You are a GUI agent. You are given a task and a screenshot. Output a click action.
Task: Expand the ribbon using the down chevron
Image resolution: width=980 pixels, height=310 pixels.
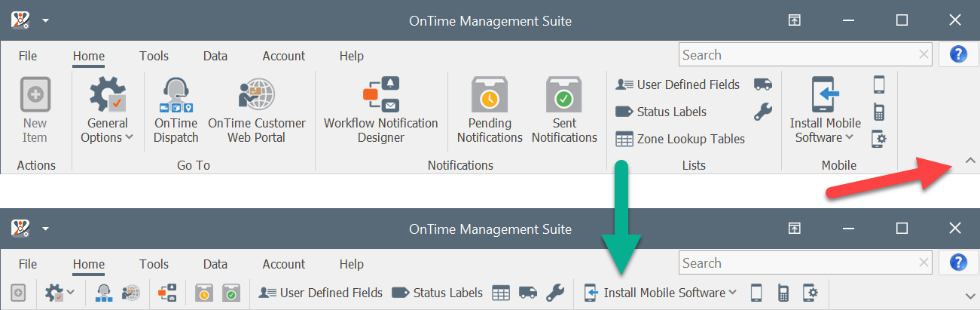970,295
